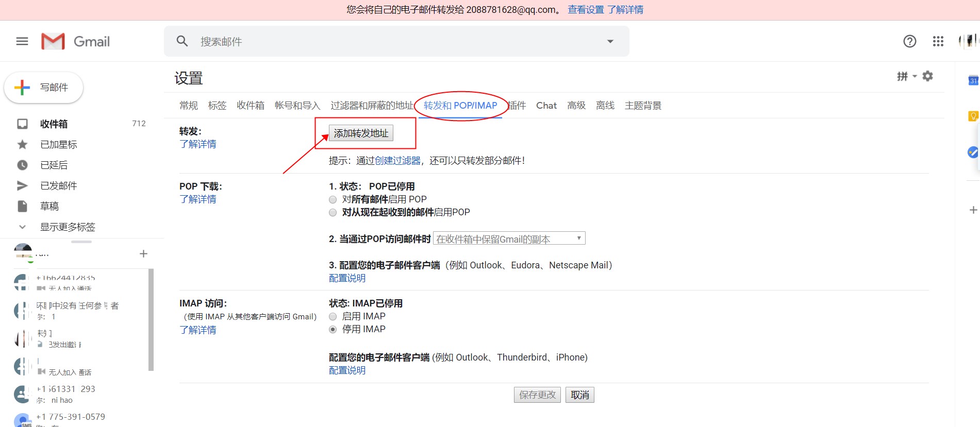Select 启用 IMAP radio button
This screenshot has height=427, width=980.
[x=333, y=316]
